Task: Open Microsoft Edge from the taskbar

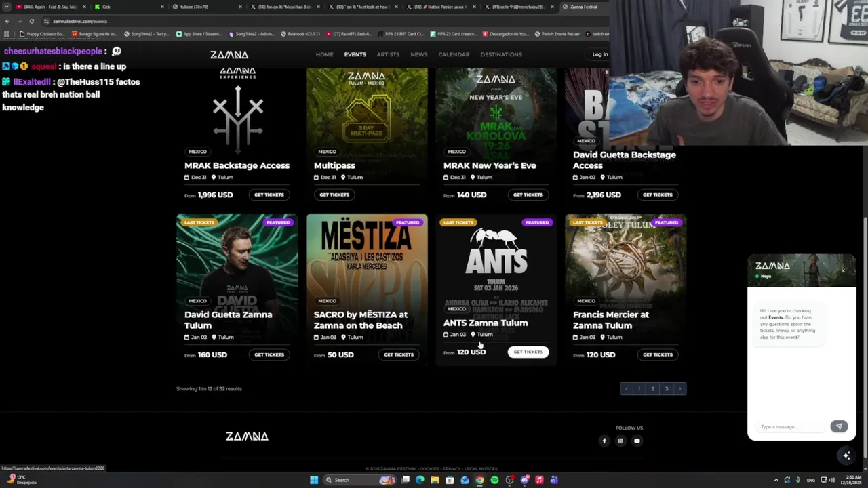Action: [420, 480]
